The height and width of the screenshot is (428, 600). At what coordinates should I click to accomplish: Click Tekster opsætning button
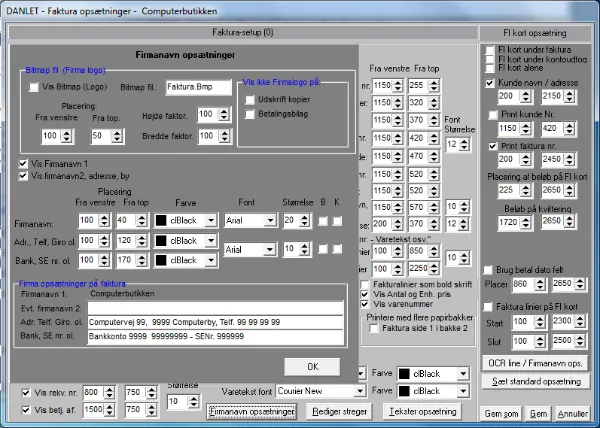click(x=422, y=412)
